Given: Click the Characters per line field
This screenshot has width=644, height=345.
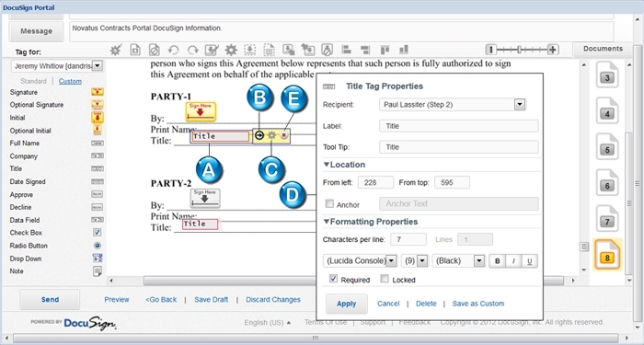Looking at the screenshot, I should tap(408, 239).
